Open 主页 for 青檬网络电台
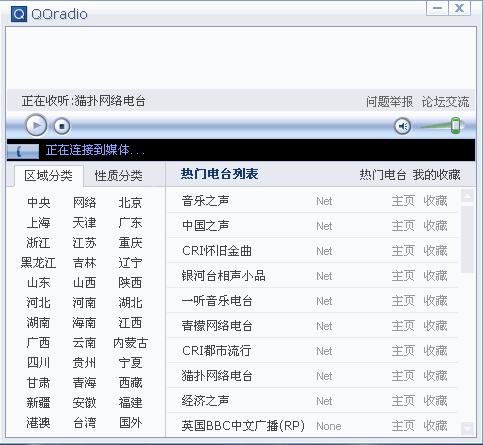Viewport: 483px width, 445px height. [x=403, y=326]
